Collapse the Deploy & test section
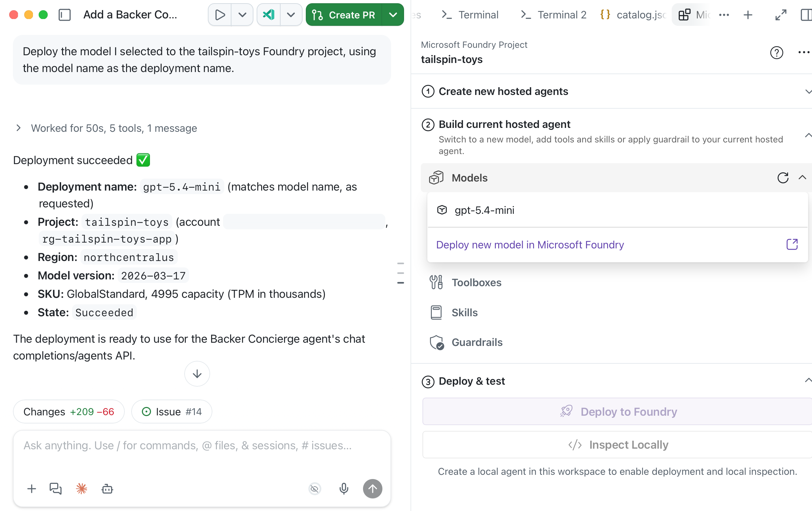The width and height of the screenshot is (812, 511). coord(808,381)
